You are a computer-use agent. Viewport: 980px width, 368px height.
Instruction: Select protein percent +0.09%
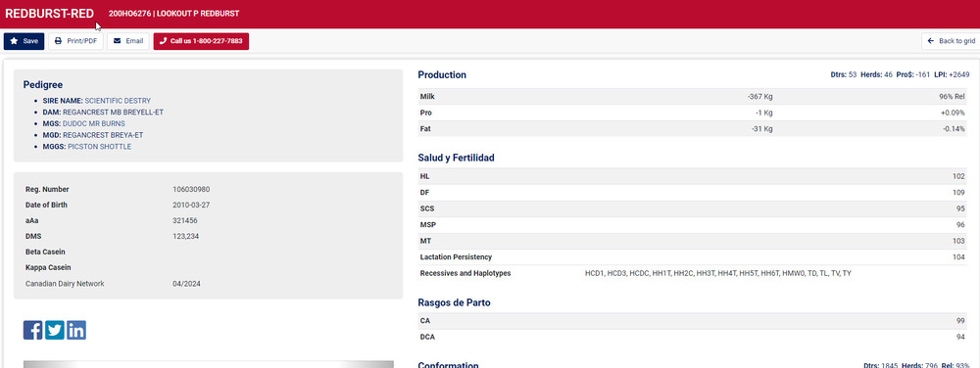(x=953, y=113)
